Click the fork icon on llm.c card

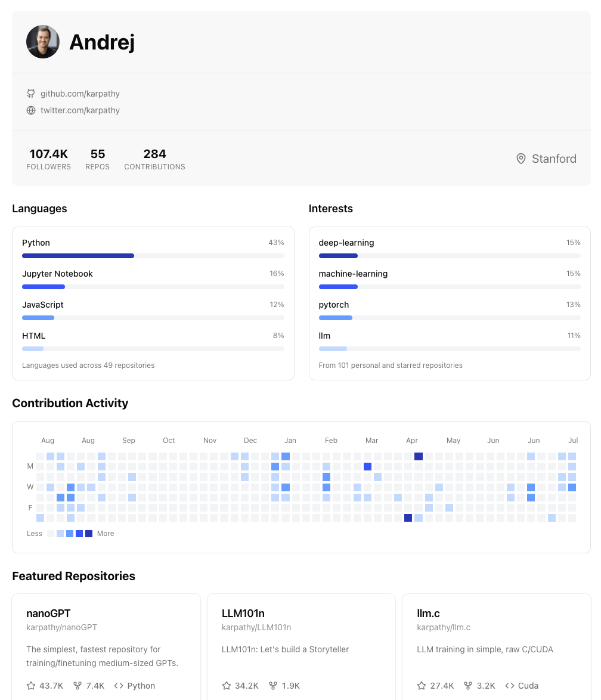pos(469,686)
